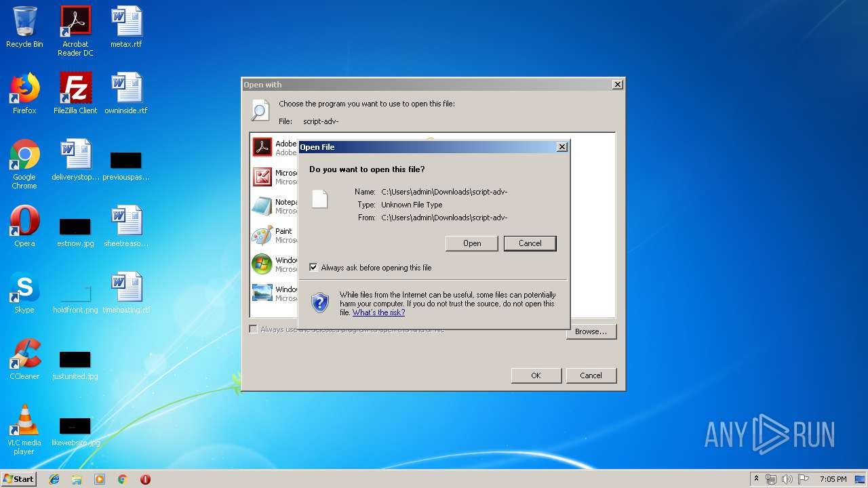
Task: Click OK in the Open with window
Action: tap(536, 375)
